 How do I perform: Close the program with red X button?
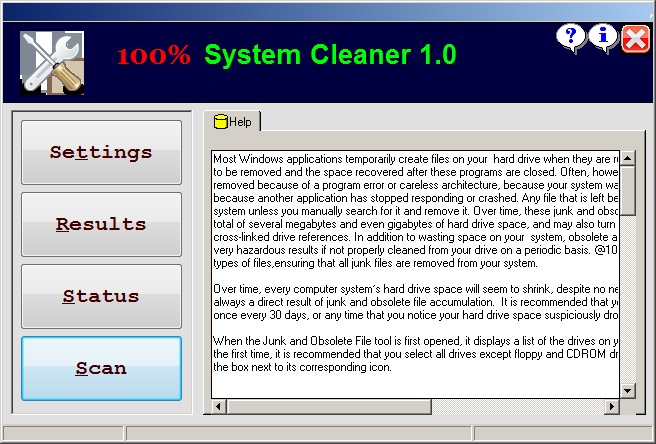(636, 39)
